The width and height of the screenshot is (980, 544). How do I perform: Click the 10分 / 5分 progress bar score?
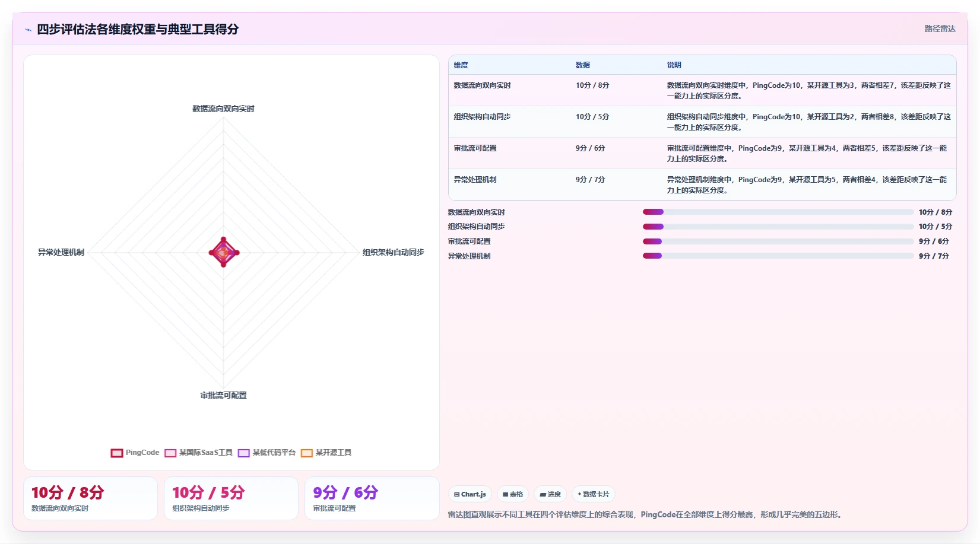[935, 227]
